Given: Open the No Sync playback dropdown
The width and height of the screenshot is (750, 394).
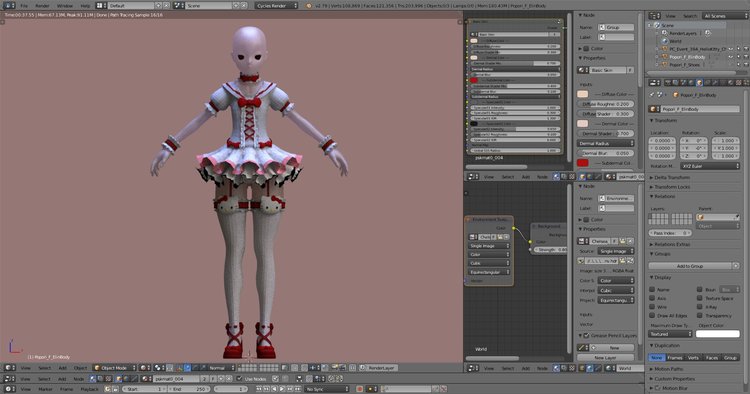Looking at the screenshot, I should tap(327, 389).
